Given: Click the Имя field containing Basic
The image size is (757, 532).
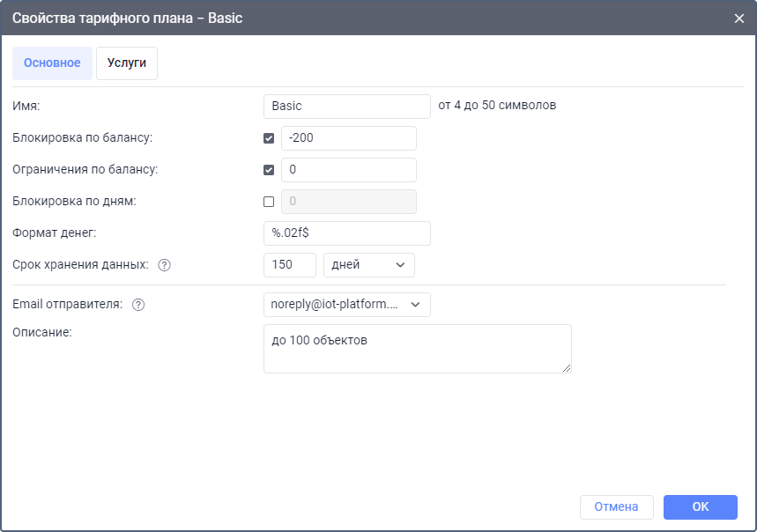Looking at the screenshot, I should click(346, 107).
